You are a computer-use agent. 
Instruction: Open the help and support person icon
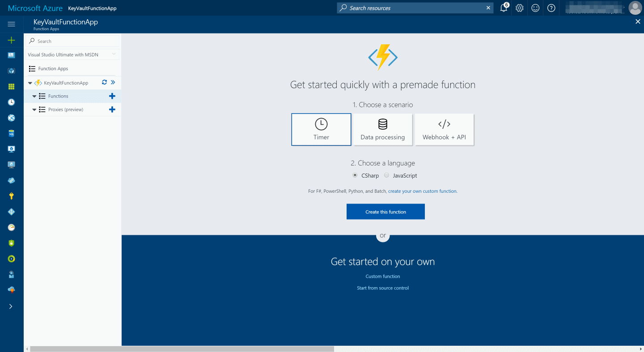click(12, 274)
